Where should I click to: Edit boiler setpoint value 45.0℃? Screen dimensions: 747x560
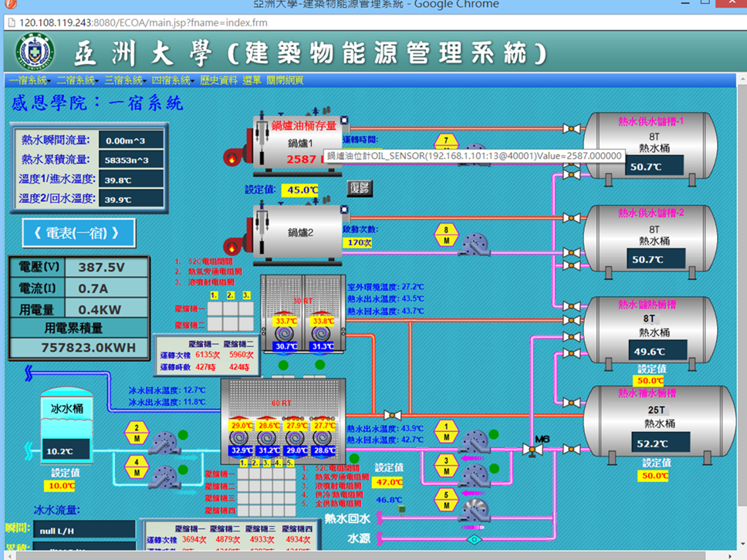tap(299, 190)
